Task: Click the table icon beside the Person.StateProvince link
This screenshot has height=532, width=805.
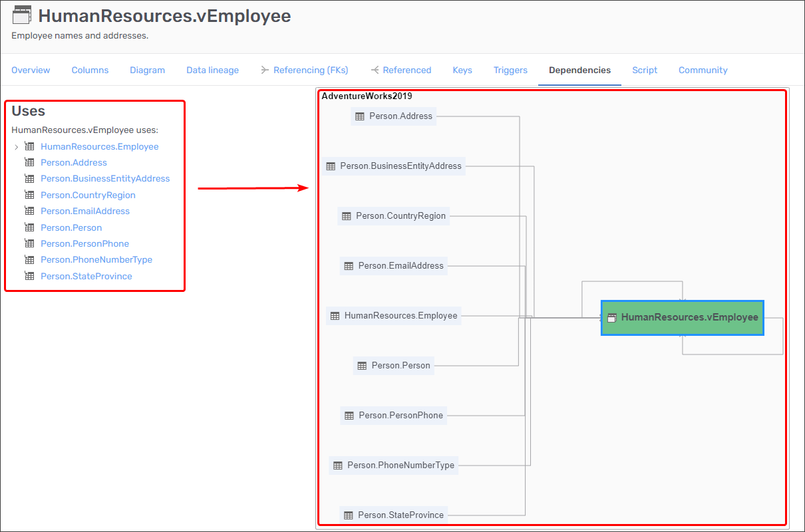Action: [x=29, y=276]
